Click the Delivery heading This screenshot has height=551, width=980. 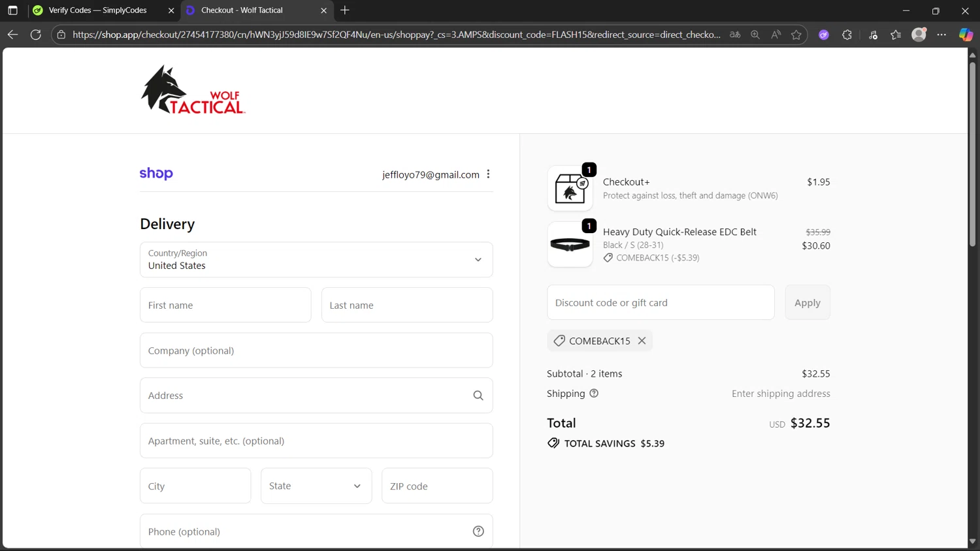pyautogui.click(x=167, y=224)
